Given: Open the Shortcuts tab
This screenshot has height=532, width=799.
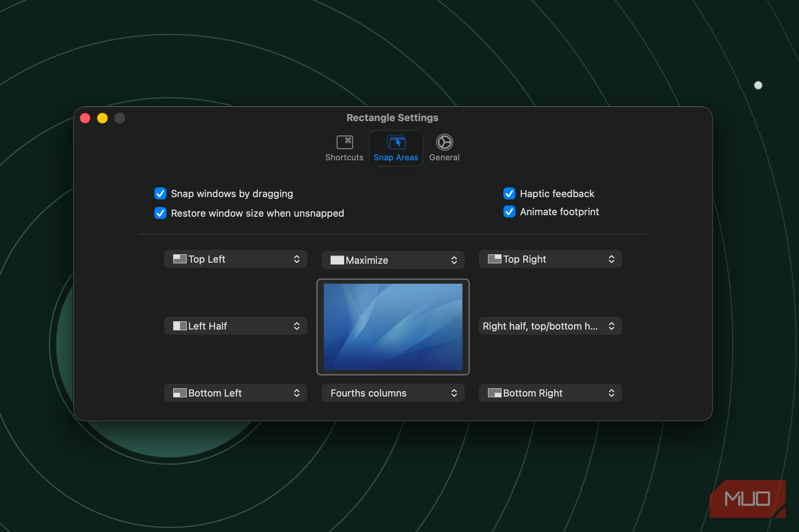Looking at the screenshot, I should click(x=344, y=148).
